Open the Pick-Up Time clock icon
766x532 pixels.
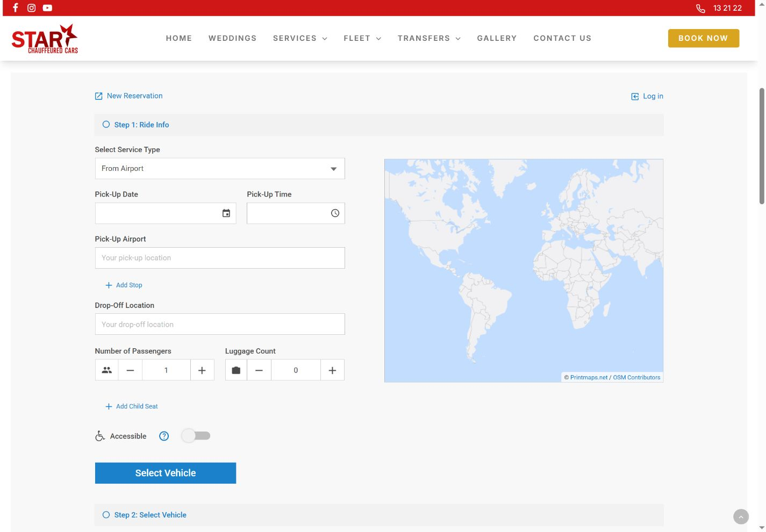335,213
